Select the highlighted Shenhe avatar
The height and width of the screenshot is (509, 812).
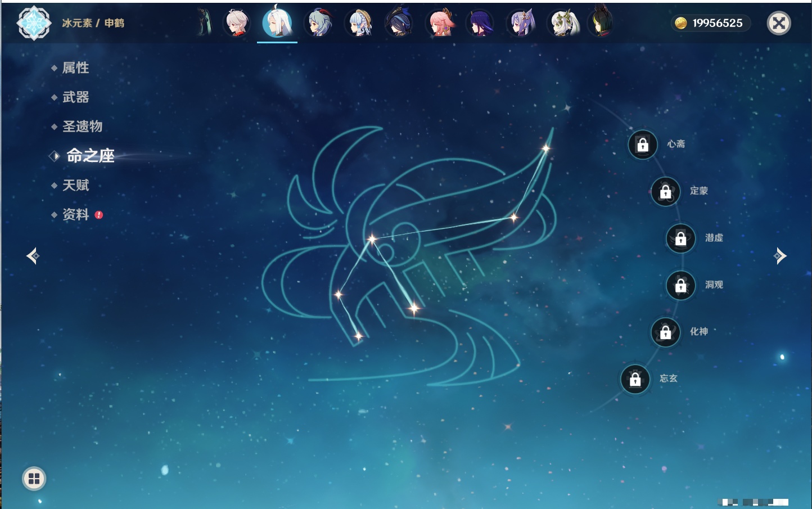click(x=277, y=22)
